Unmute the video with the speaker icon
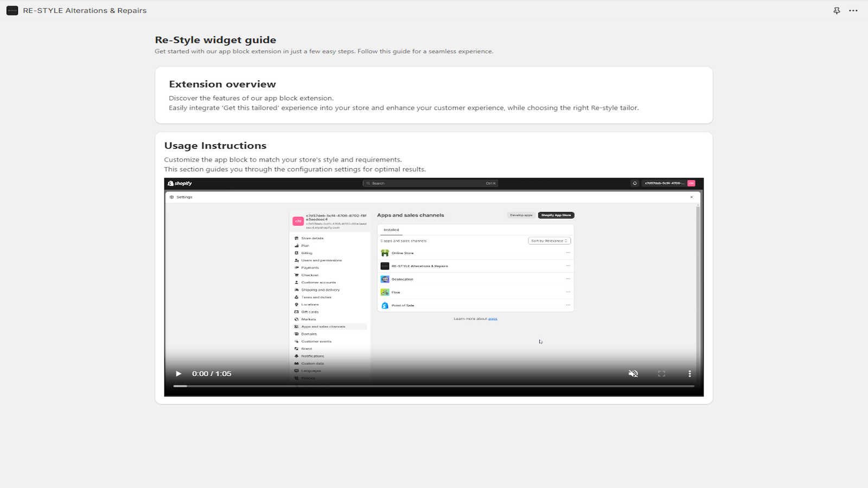 coord(633,374)
